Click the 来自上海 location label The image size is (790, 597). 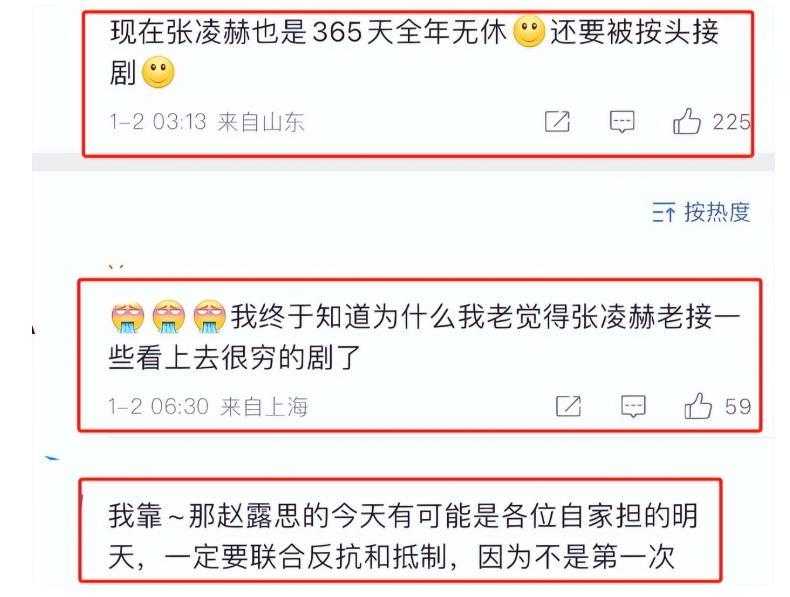(x=264, y=406)
